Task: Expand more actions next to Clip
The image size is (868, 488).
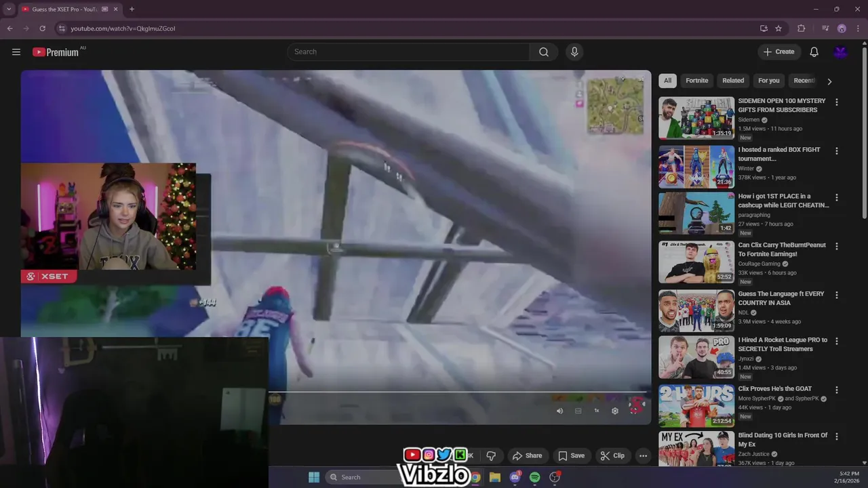Action: point(643,455)
